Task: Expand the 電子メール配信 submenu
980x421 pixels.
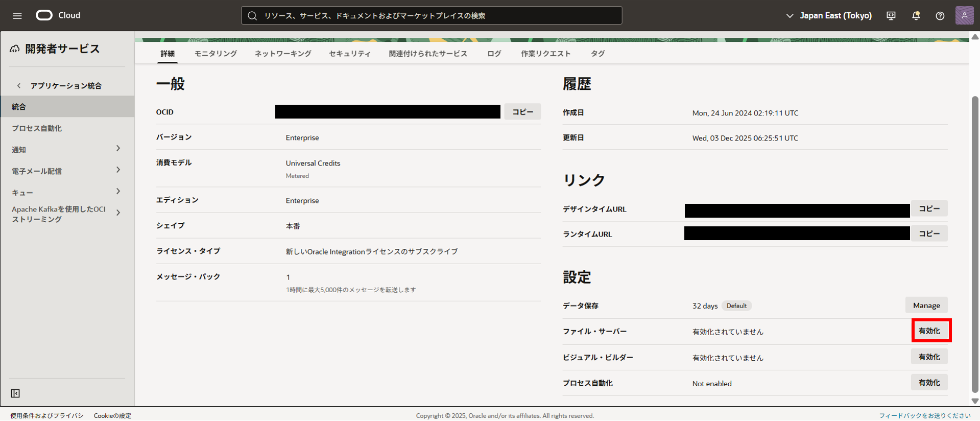Action: pyautogui.click(x=118, y=170)
